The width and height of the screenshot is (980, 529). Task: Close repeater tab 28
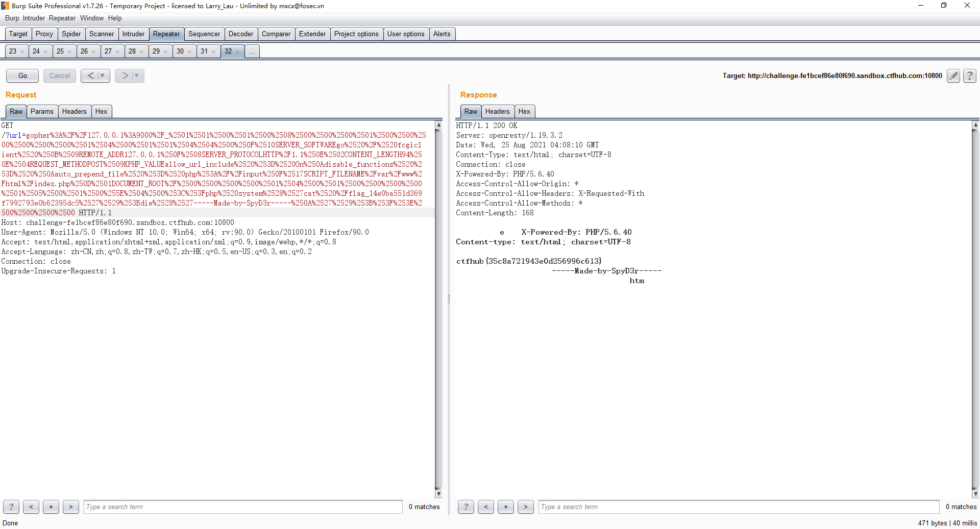(142, 52)
